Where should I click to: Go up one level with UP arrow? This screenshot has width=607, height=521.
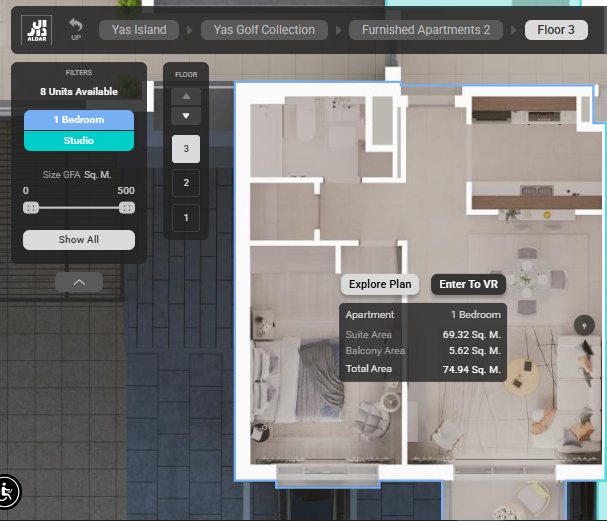(x=76, y=29)
